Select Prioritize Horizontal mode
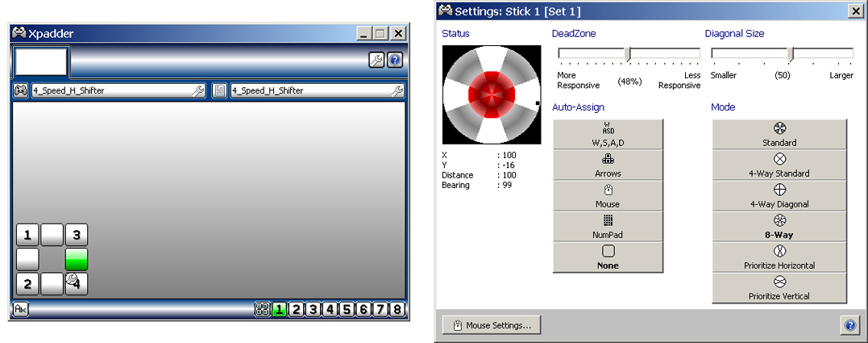 tap(779, 257)
